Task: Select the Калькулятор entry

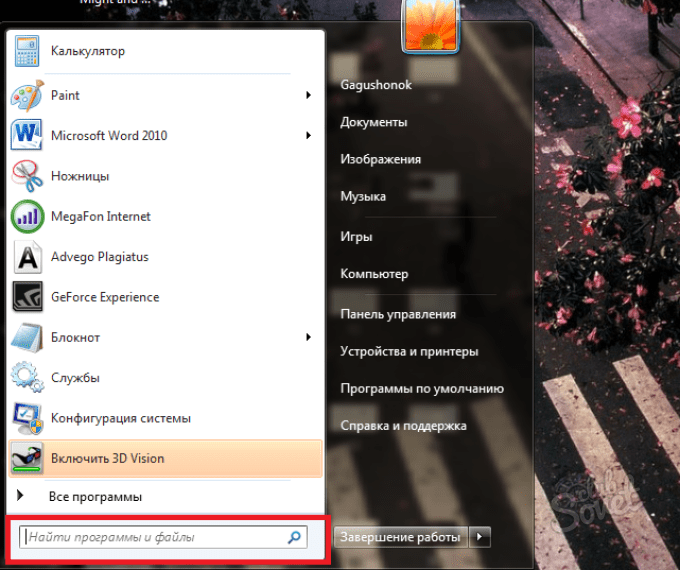Action: pyautogui.click(x=88, y=51)
